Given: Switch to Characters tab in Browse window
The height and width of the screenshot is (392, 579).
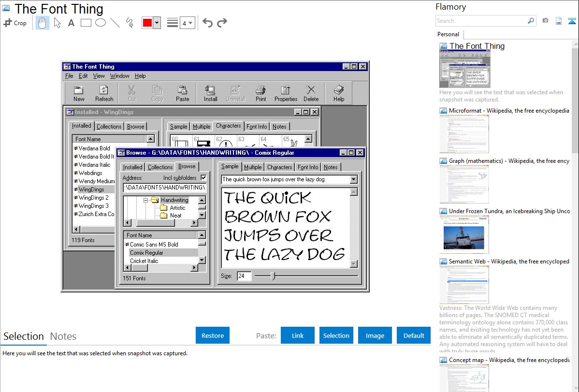Looking at the screenshot, I should 279,167.
